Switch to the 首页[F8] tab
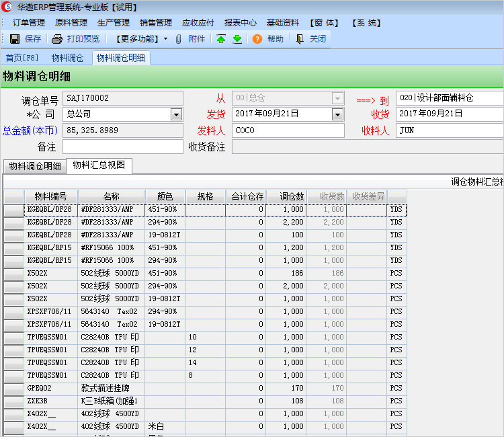The image size is (504, 437). (22, 58)
